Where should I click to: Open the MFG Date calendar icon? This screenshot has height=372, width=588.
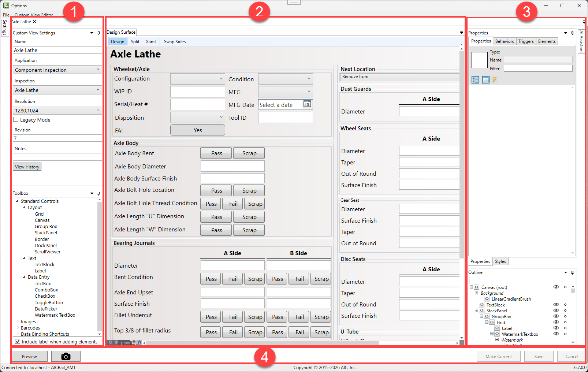[x=307, y=104]
